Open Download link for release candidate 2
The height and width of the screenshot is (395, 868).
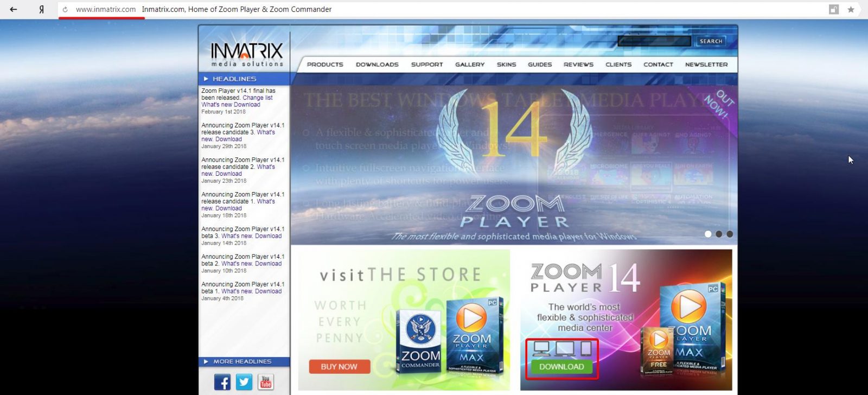[228, 174]
